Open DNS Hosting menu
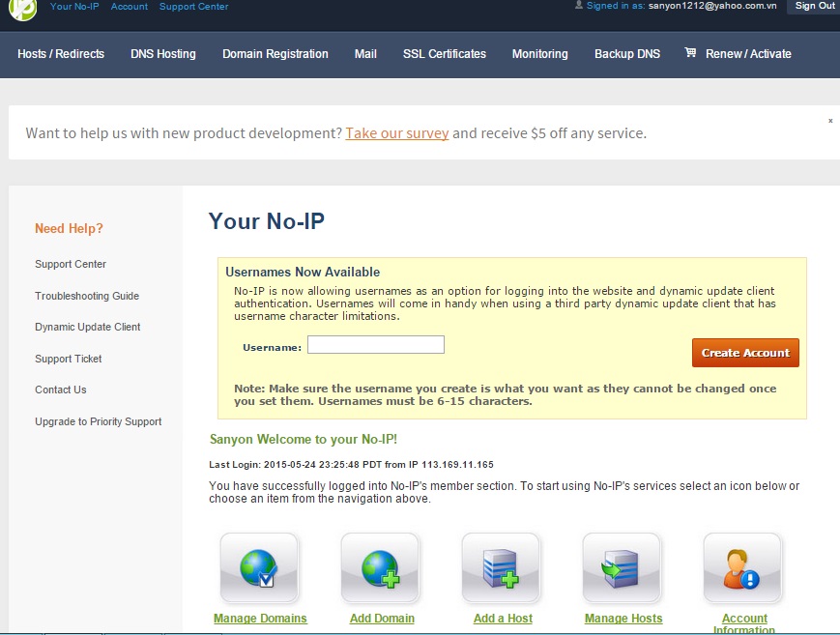The width and height of the screenshot is (840, 635). 163,54
